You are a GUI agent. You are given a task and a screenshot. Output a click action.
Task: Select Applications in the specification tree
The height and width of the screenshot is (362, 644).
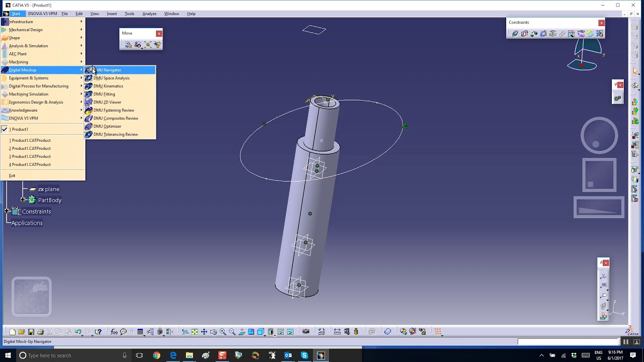(x=27, y=223)
